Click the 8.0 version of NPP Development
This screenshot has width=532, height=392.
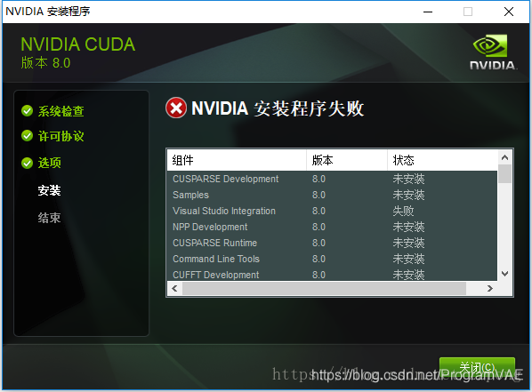coord(318,227)
